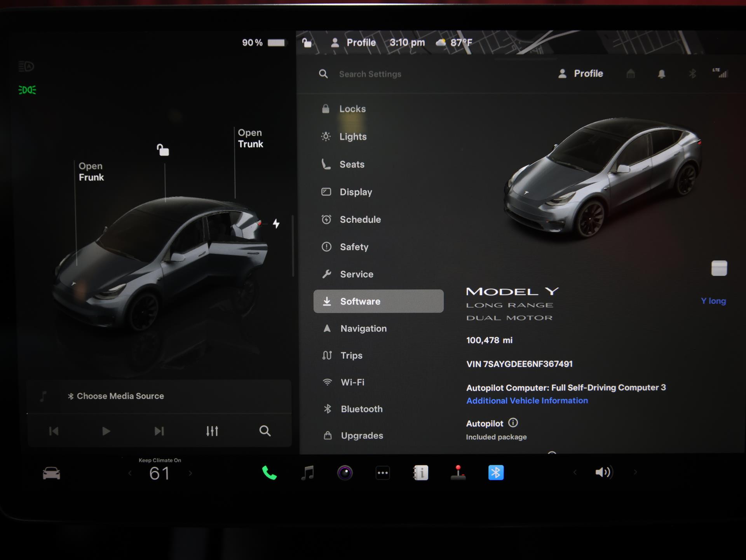Tap Open Trunk
Image resolution: width=746 pixels, height=560 pixels.
(251, 138)
